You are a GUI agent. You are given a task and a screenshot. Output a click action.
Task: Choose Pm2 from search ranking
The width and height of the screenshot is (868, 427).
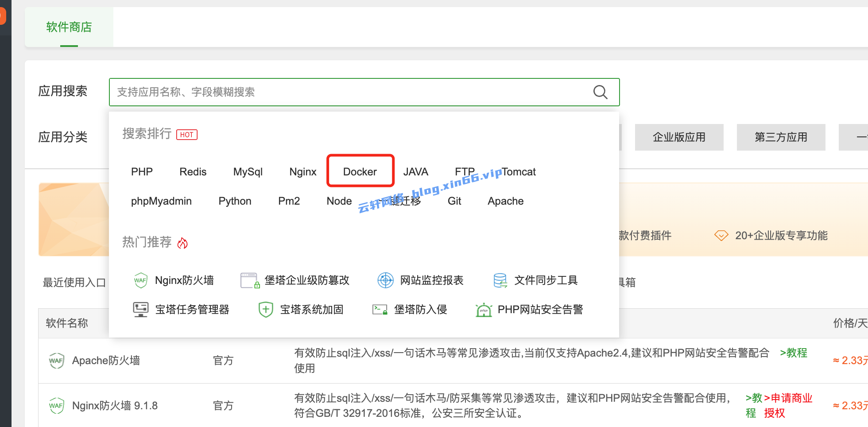[289, 201]
